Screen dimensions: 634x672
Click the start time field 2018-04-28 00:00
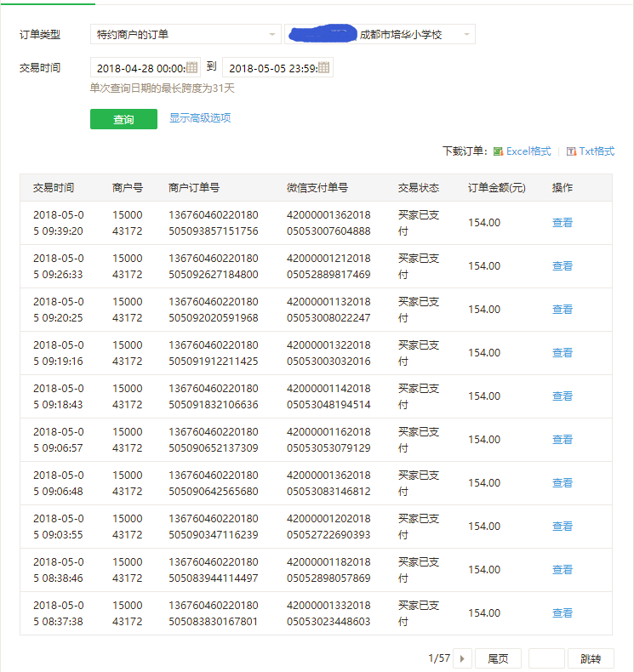click(x=146, y=68)
